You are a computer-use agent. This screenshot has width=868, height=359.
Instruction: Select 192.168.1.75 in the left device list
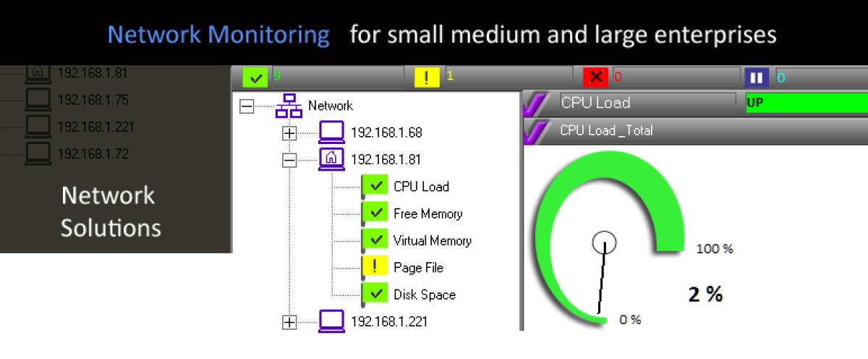81,100
